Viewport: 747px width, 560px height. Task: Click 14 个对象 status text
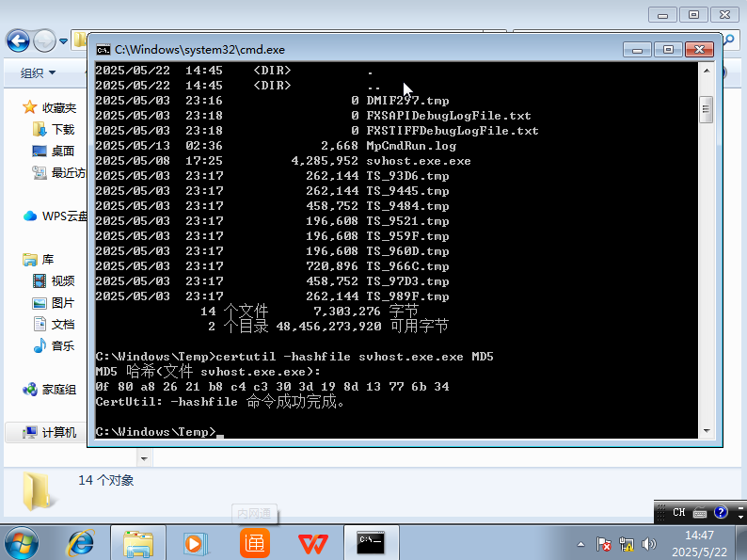tap(105, 480)
